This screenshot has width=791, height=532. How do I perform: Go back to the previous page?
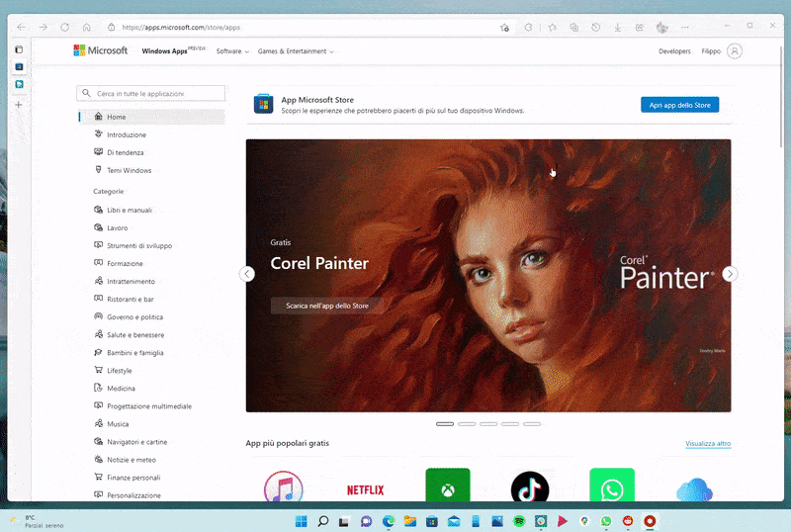pos(21,28)
